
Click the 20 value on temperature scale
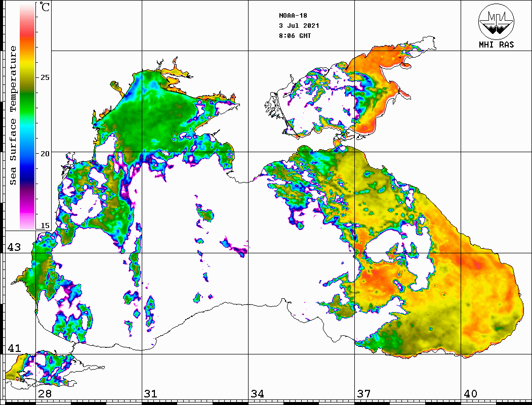point(45,154)
